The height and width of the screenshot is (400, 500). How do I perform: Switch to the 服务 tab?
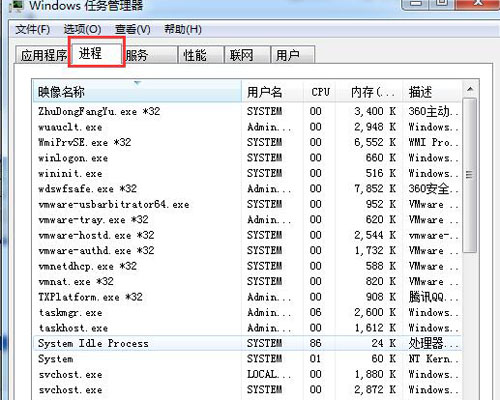pyautogui.click(x=150, y=55)
